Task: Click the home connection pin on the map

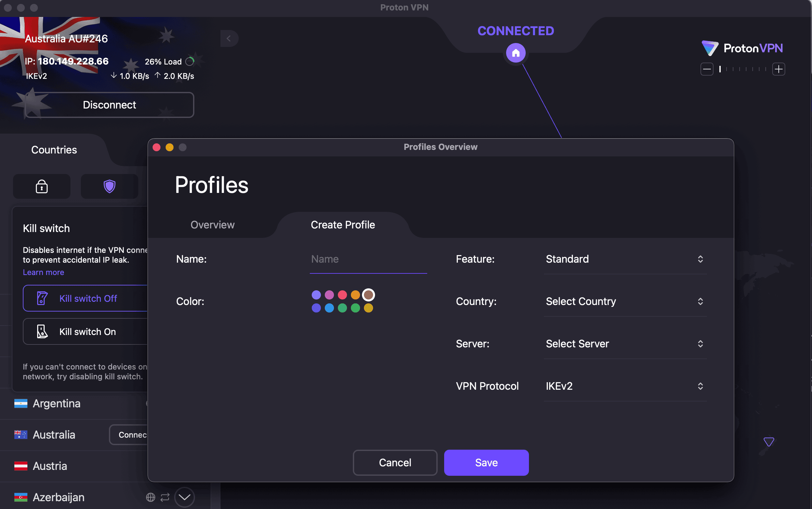Action: coord(515,53)
